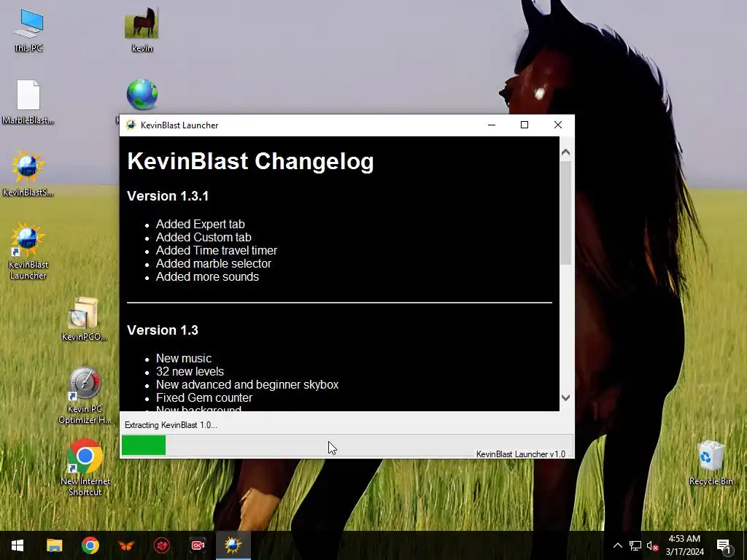Select the MarbleBlast blank file icon
The image size is (747, 560).
(x=28, y=102)
